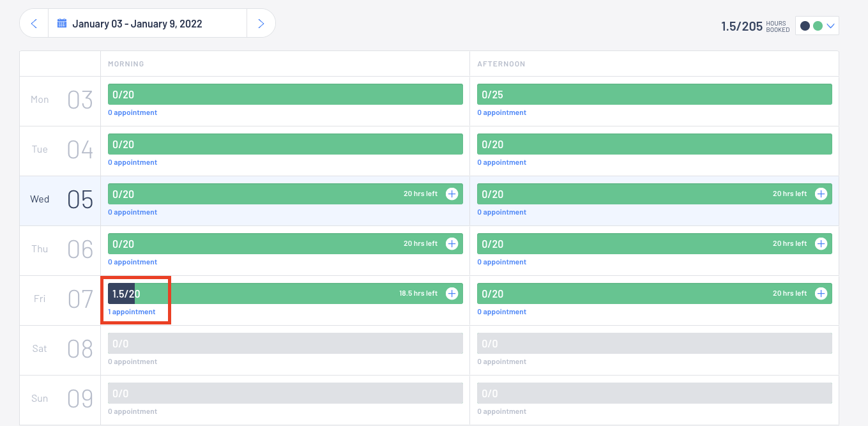Open the calendar icon date picker
868x426 pixels.
[62, 24]
